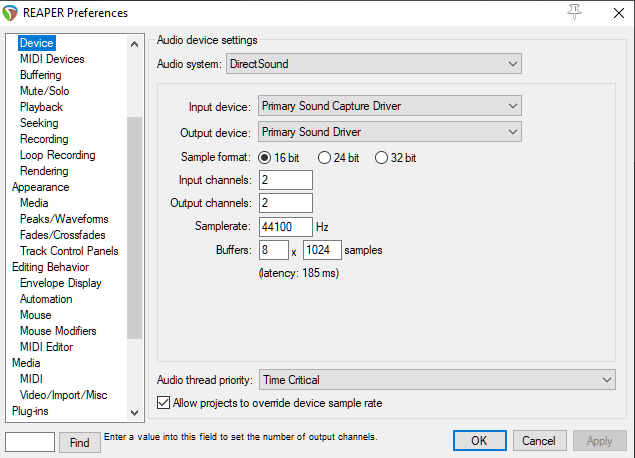635x458 pixels.
Task: Open Envelope Display settings
Action: [61, 283]
